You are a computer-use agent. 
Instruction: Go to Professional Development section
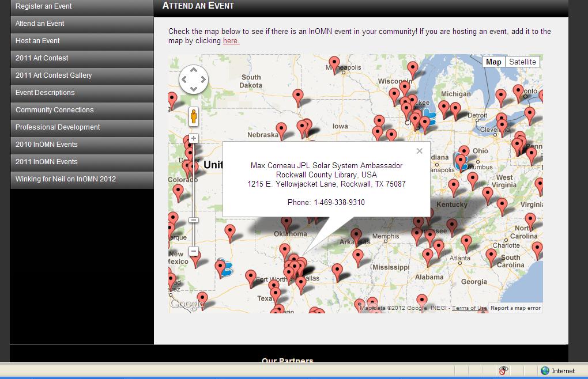click(x=58, y=127)
